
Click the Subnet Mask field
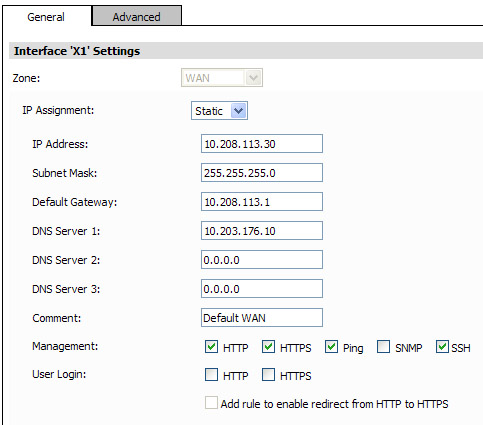pos(262,173)
